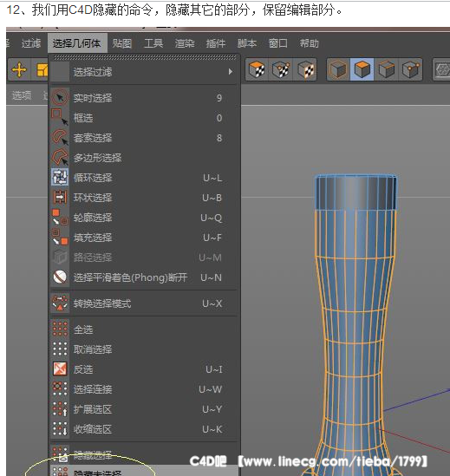Viewport: 450px width, 476px height.
Task: Choose 填充选择 fill selection
Action: coord(144,238)
